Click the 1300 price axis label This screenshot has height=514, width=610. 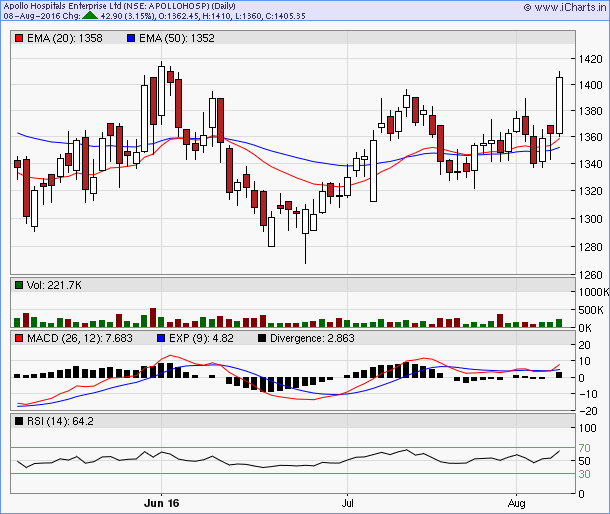pyautogui.click(x=591, y=219)
